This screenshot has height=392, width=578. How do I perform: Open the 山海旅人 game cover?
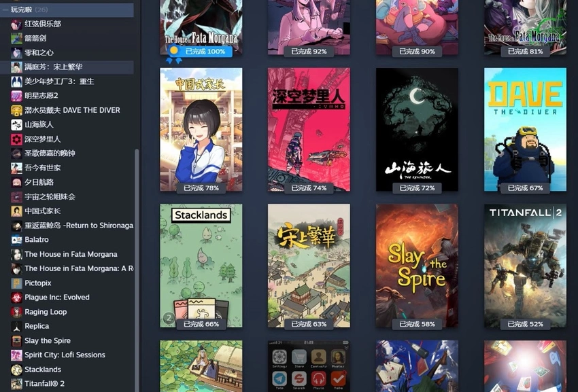coord(417,129)
